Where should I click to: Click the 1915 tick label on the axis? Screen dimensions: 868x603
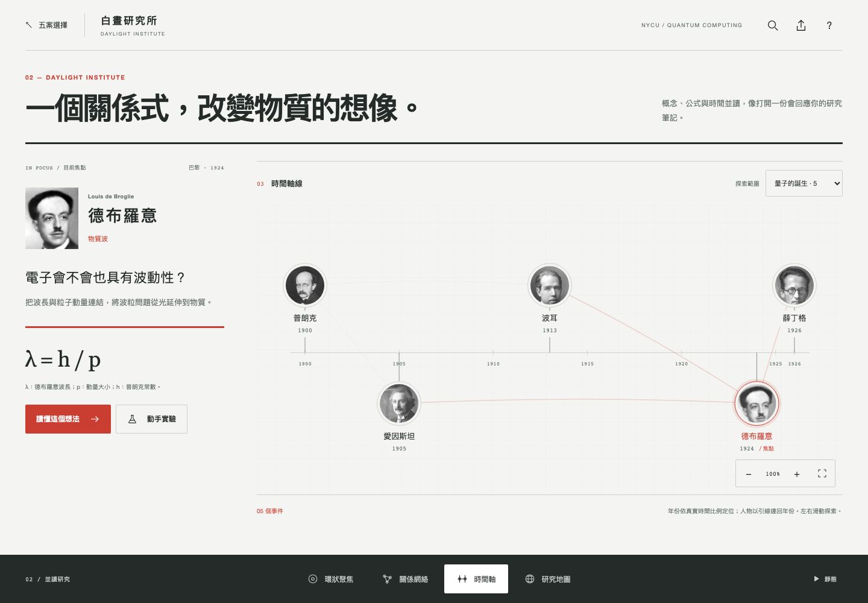pos(587,364)
